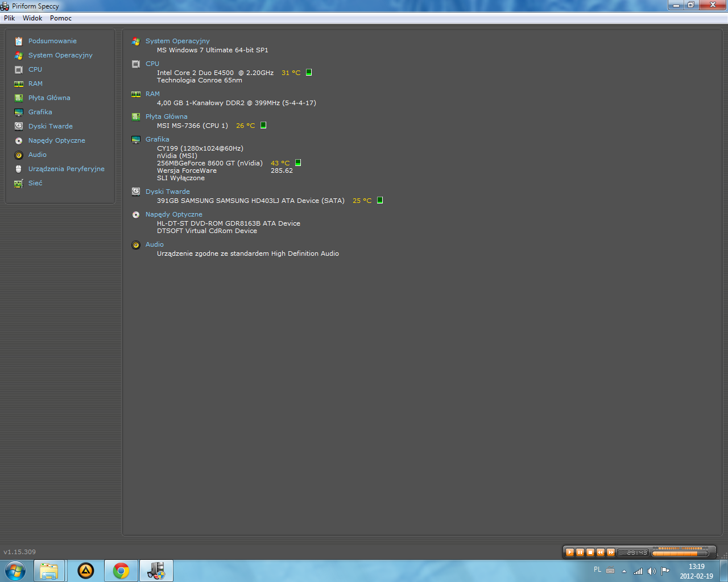Select the HL-DT-ST DVD-ROM GDR8163B line
The image size is (728, 582).
click(x=229, y=223)
